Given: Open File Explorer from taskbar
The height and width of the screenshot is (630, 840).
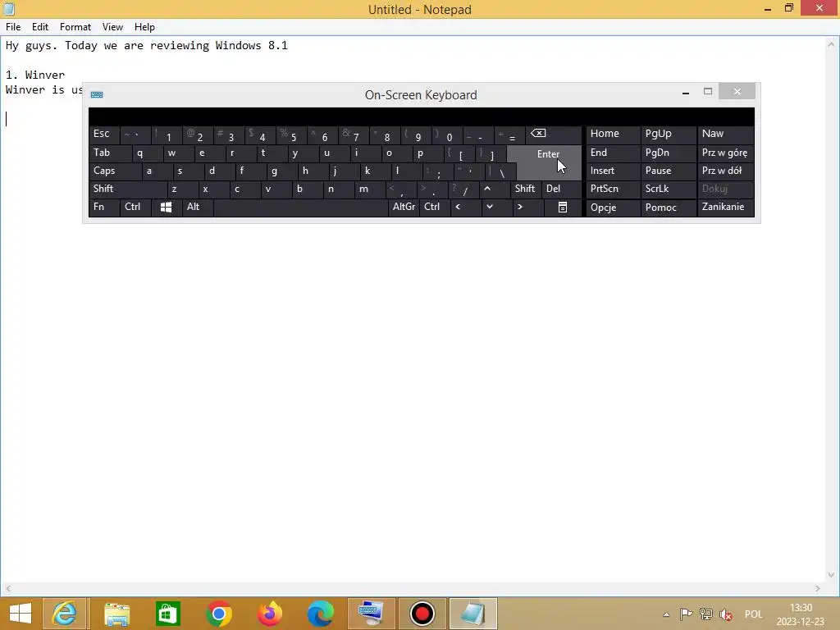Looking at the screenshot, I should pos(116,614).
